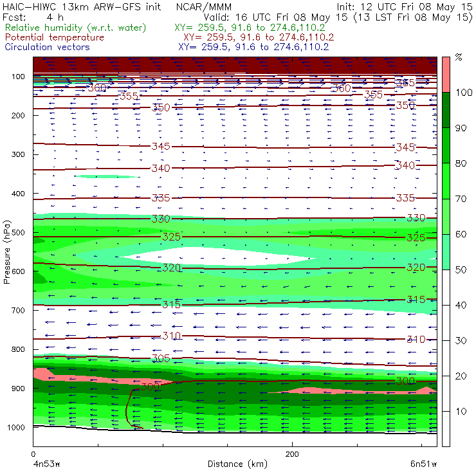Click the '100' pressure axis label
This screenshot has height=476, width=476.
18,77
